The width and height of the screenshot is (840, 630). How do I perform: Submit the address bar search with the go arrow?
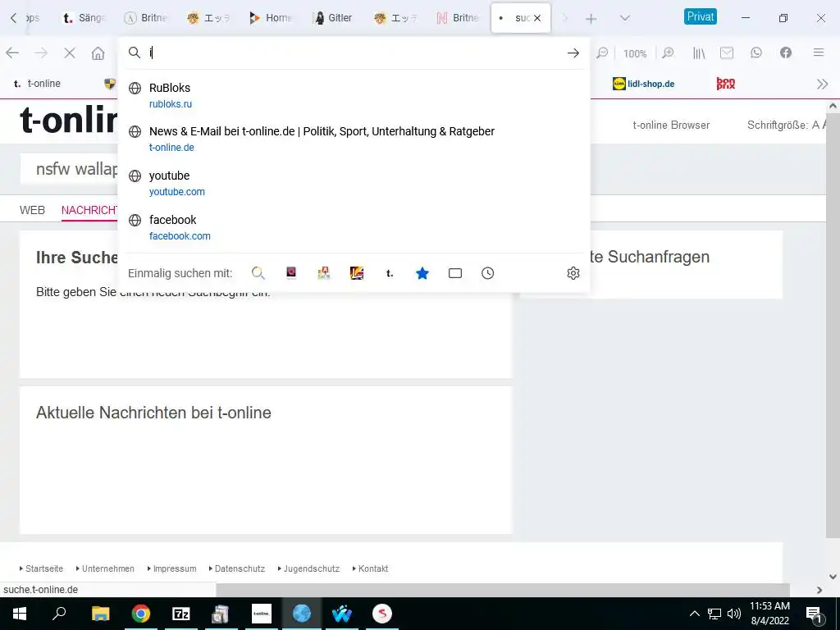pyautogui.click(x=573, y=52)
